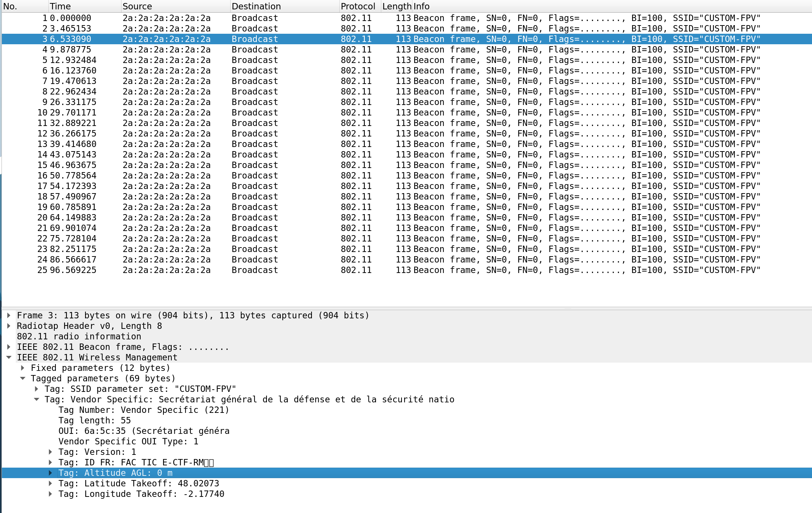Click the Destination column header
This screenshot has width=812, height=513.
(x=256, y=6)
